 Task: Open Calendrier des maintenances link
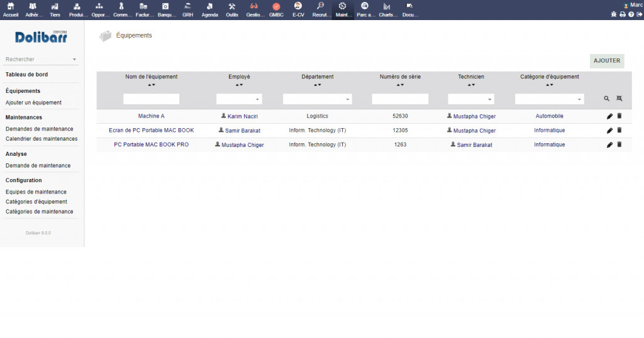click(42, 139)
